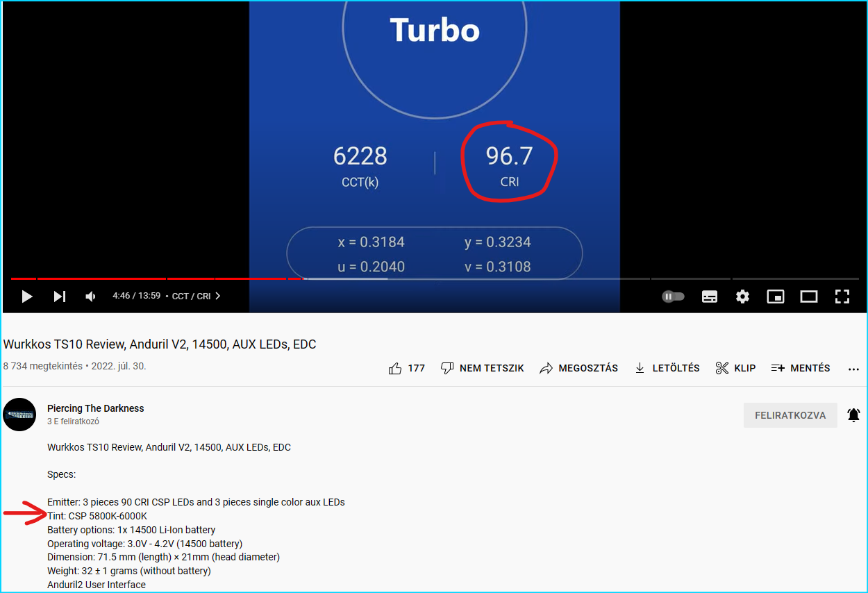Click the FELIRATKOZVA subscribed button
868x593 pixels.
coord(790,415)
